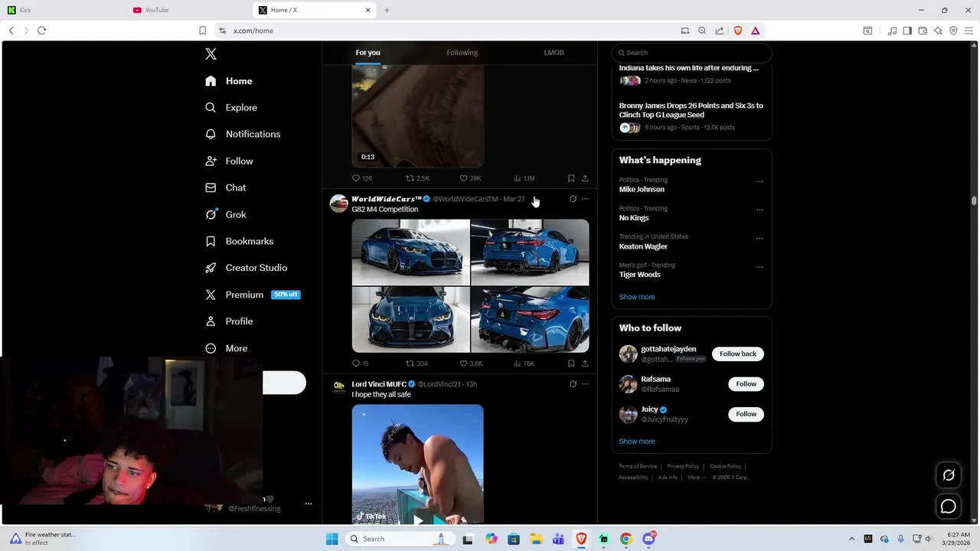Open Privacy Policy footer link
This screenshot has width=980, height=551.
click(x=683, y=466)
